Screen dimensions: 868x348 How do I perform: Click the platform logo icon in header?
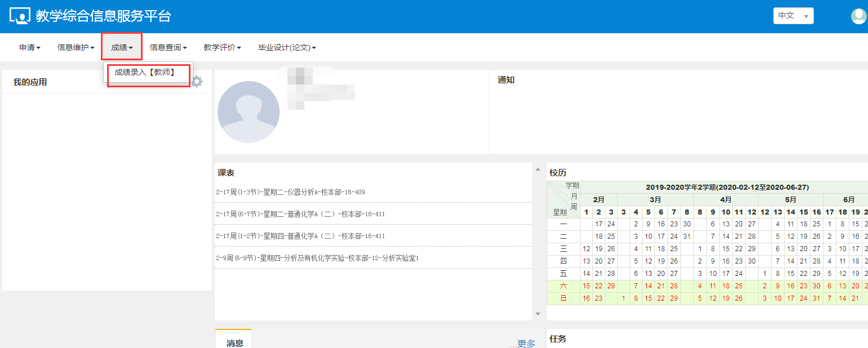(x=20, y=16)
